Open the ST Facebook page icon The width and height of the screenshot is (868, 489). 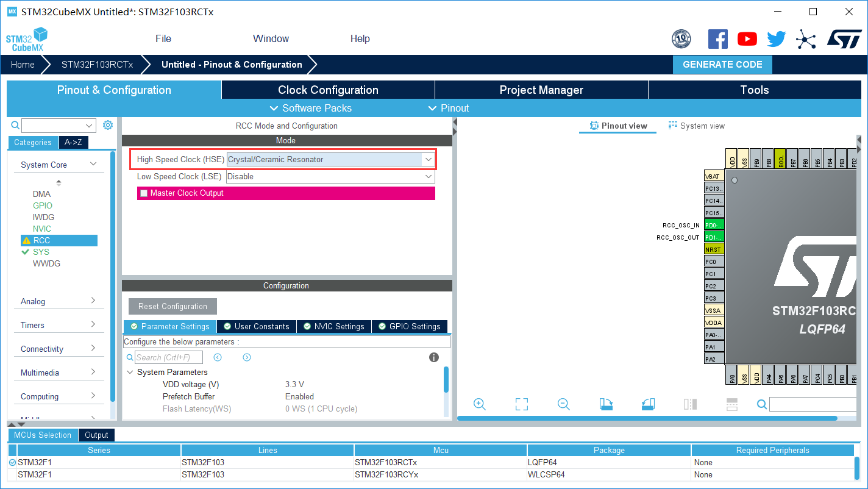(x=717, y=39)
